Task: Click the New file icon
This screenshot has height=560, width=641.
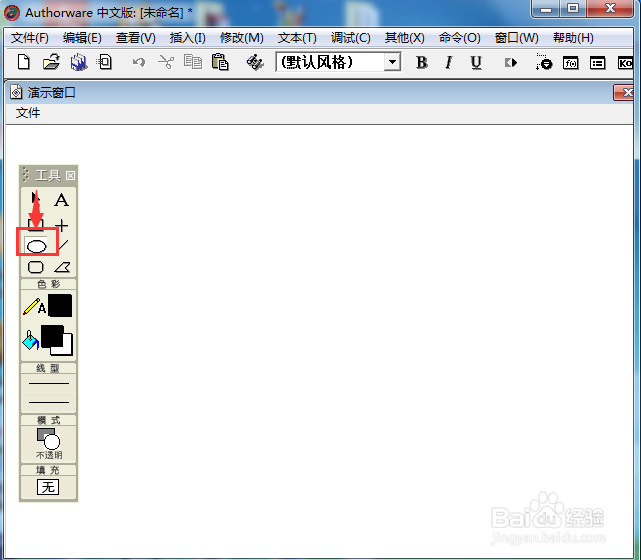Action: tap(24, 63)
